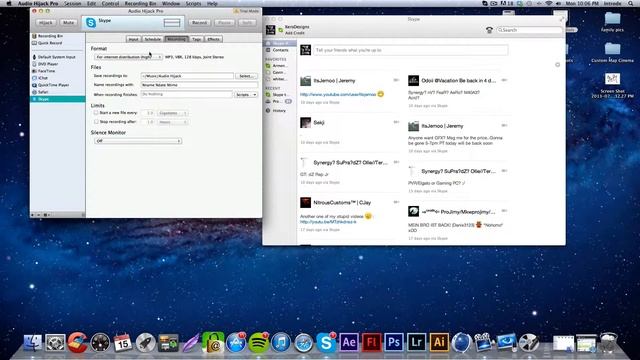Screen dimensions: 640x360
Task: Open After Effects in the Dock
Action: (x=349, y=342)
